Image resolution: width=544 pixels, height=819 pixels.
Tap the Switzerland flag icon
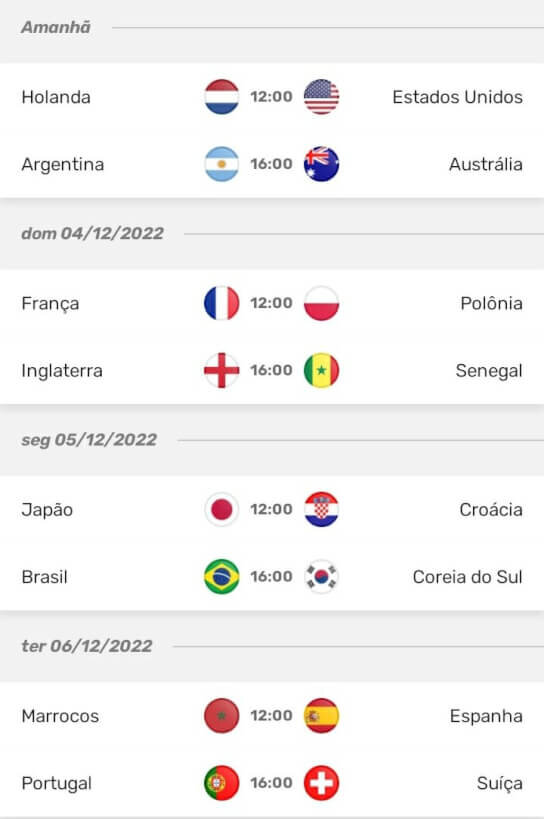pyautogui.click(x=321, y=783)
